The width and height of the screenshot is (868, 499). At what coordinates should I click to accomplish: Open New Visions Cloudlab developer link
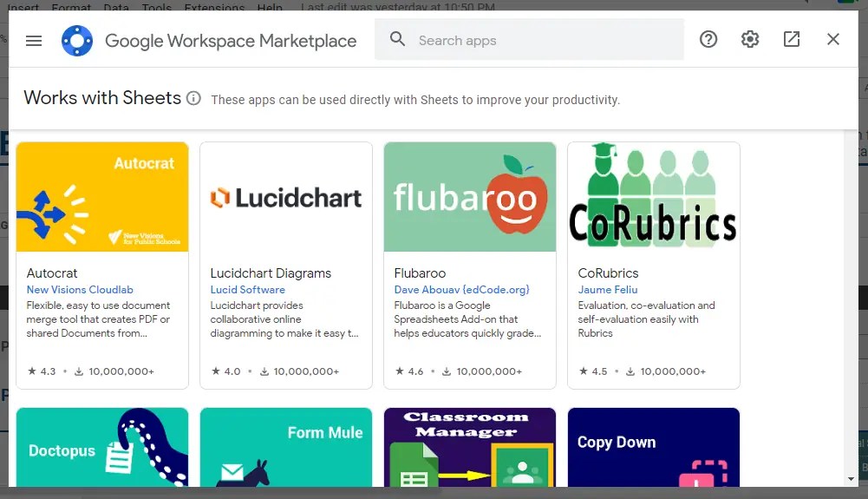pos(80,290)
